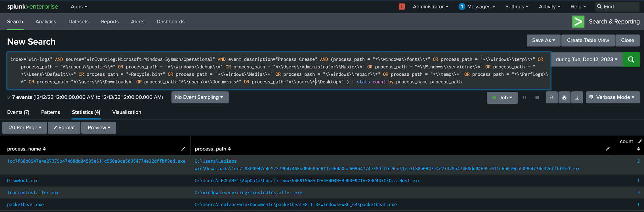Screen dimensions: 644x212
Task: Click the DismHost.exe Temp path cell
Action: (x=308, y=181)
